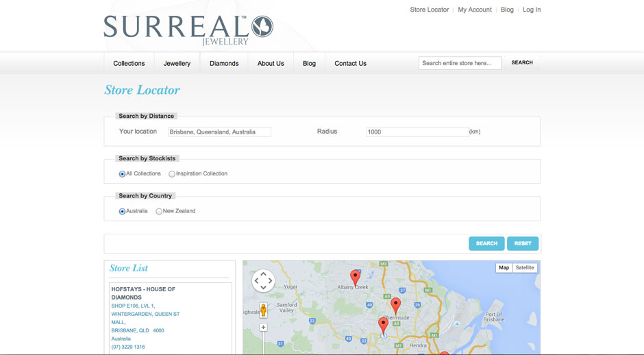
Task: Choose New Zealand as country
Action: (x=159, y=212)
